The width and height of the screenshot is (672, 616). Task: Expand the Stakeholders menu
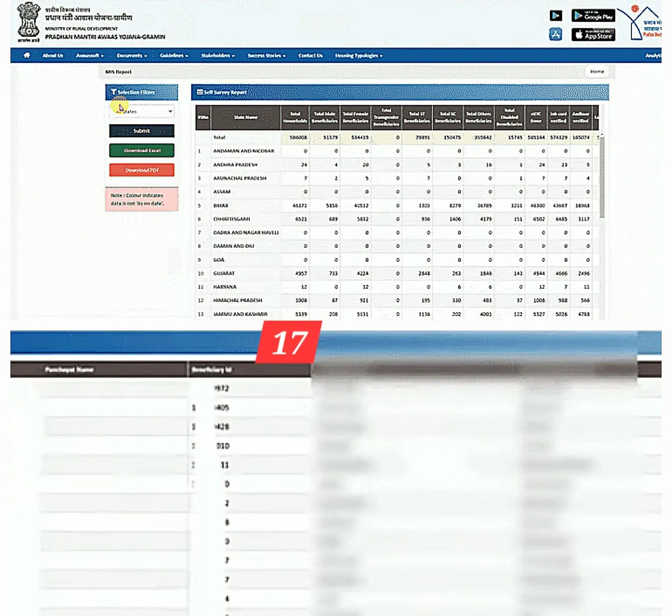click(x=217, y=55)
